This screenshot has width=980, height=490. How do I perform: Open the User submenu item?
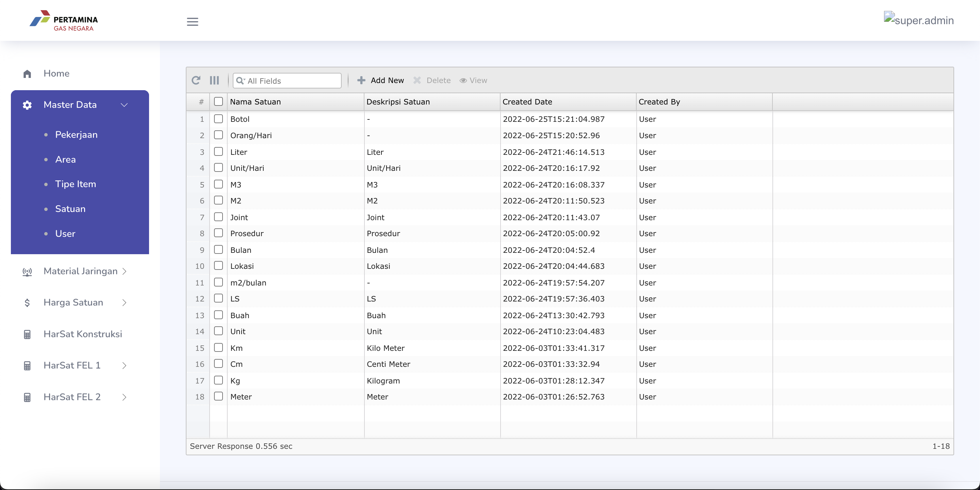point(65,234)
